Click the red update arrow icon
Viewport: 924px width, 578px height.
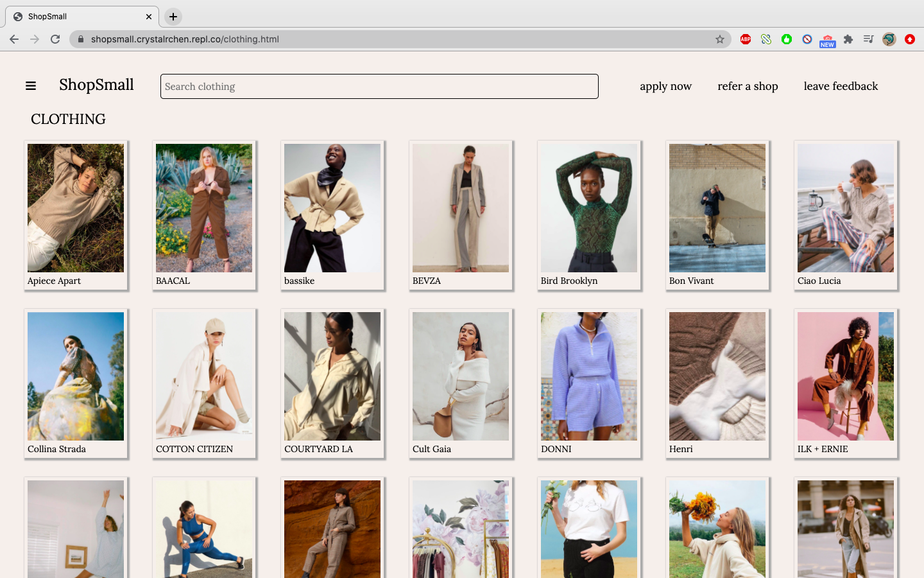click(910, 39)
